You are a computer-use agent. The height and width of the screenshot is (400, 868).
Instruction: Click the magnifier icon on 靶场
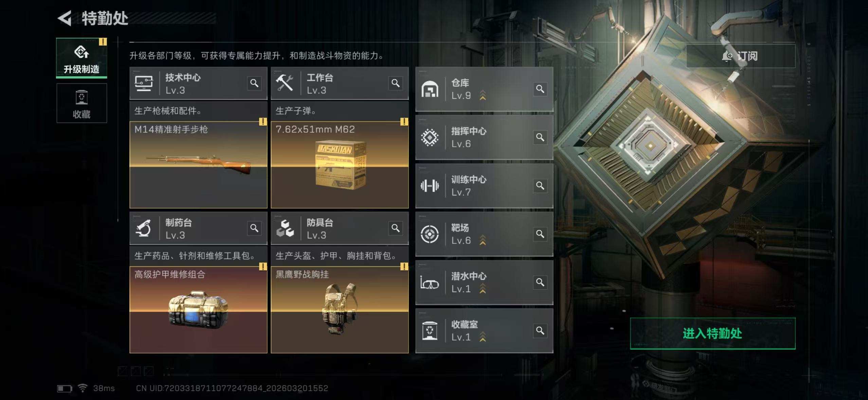[540, 234]
